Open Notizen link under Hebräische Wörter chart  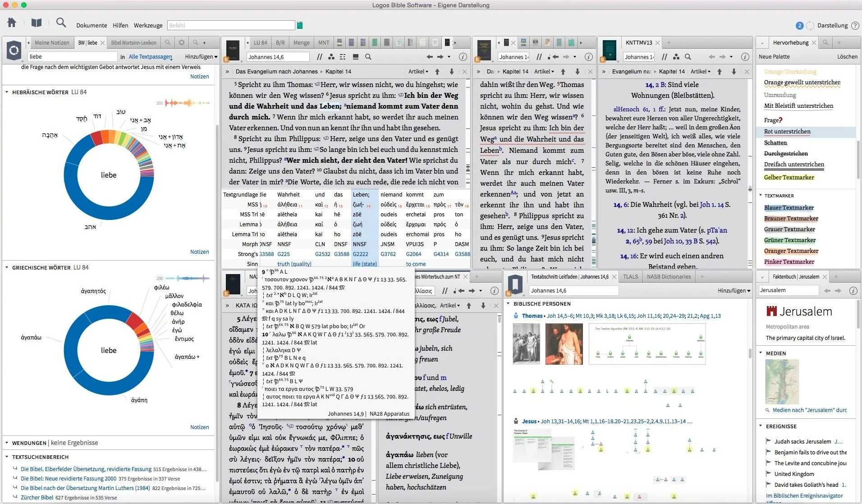(199, 252)
